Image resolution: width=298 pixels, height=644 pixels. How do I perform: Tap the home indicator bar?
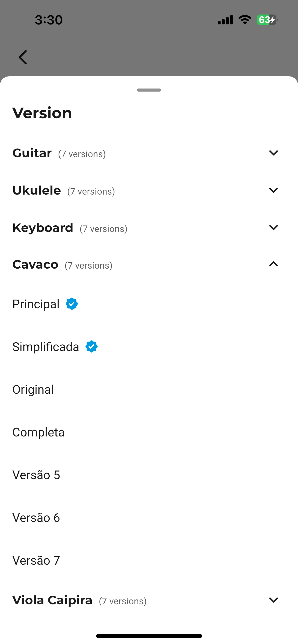(x=149, y=636)
